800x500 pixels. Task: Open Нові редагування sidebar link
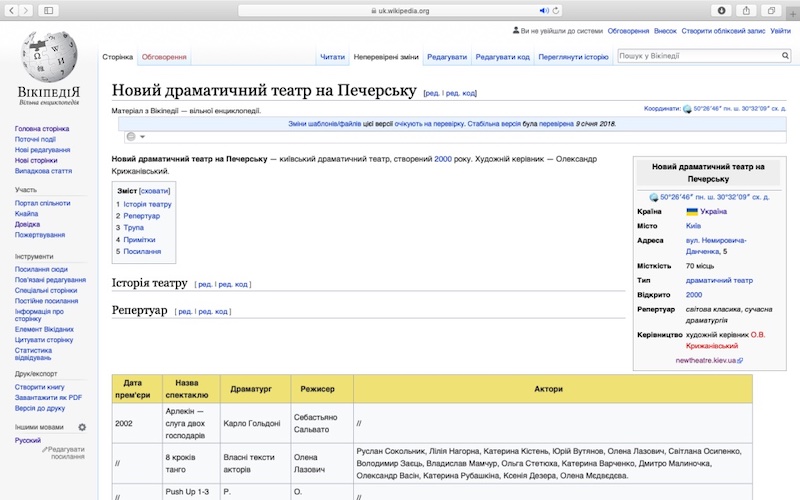tap(42, 150)
